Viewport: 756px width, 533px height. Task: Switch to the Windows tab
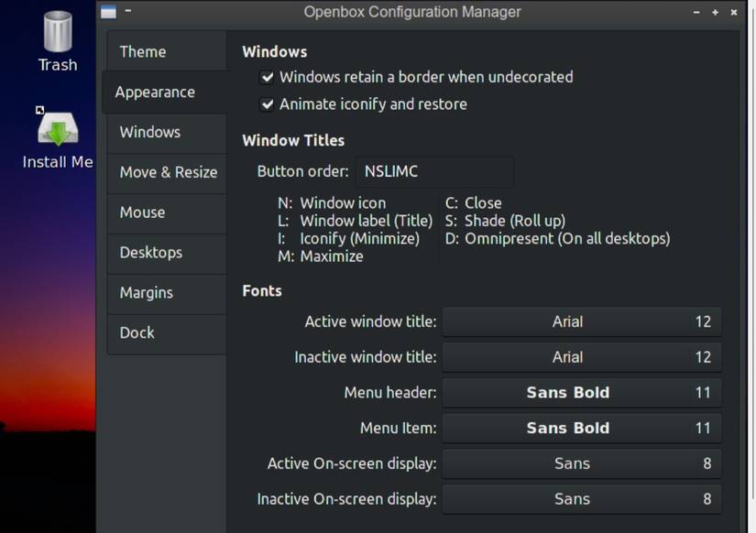[150, 132]
